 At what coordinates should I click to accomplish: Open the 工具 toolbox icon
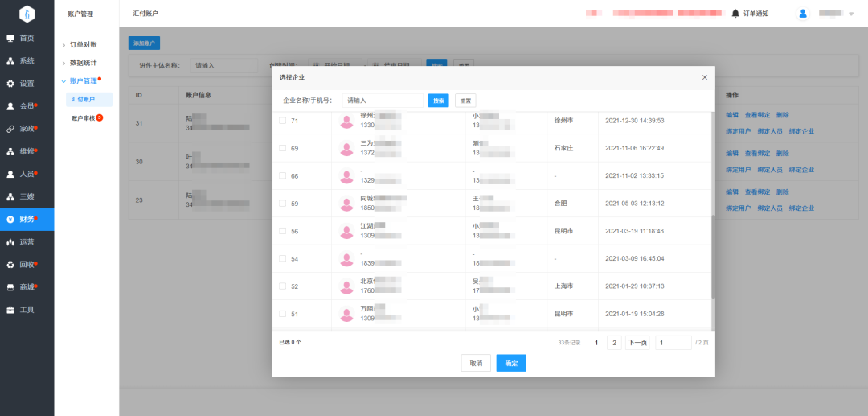point(10,310)
